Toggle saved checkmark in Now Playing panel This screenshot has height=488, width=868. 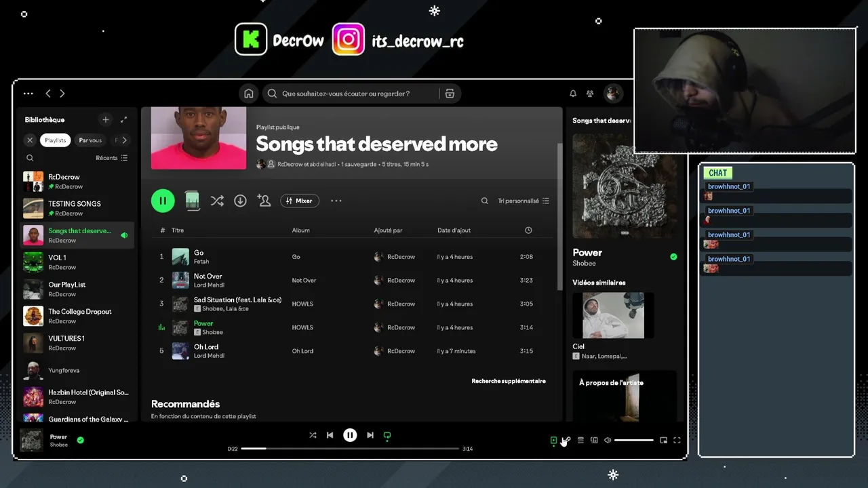coord(673,257)
